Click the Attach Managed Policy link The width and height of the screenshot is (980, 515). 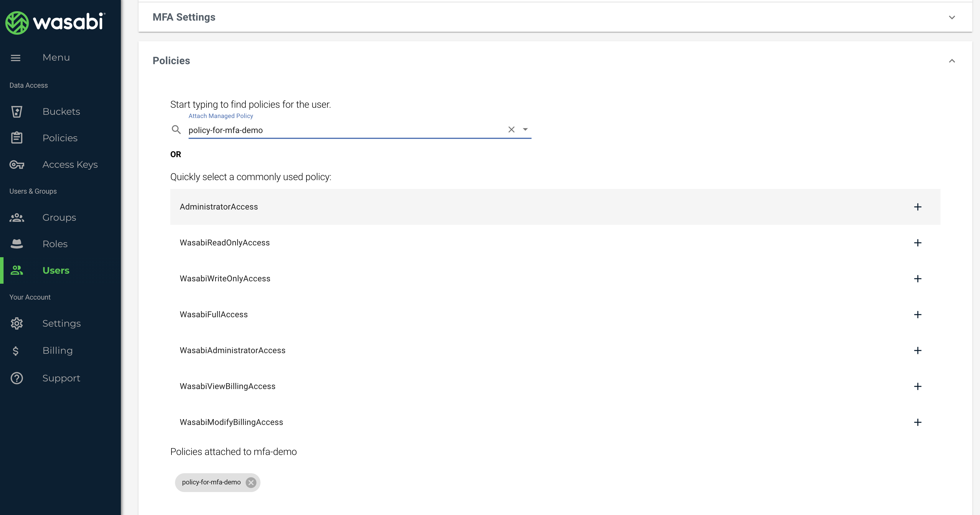[220, 115]
